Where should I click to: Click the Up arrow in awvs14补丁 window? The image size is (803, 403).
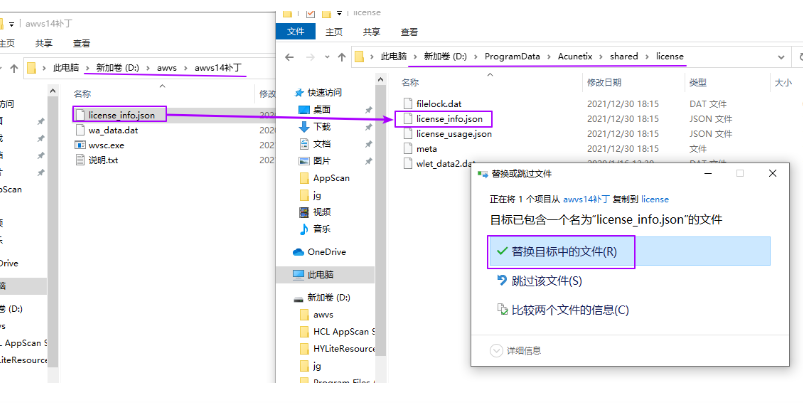(14, 68)
